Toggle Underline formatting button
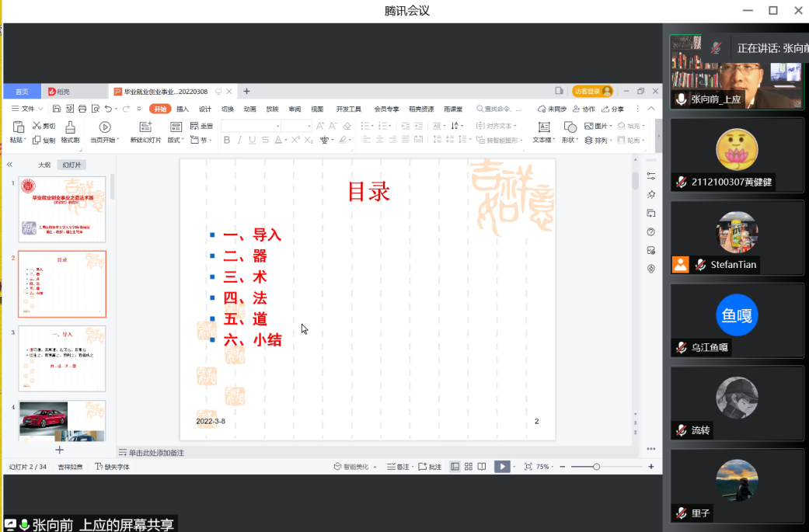The height and width of the screenshot is (532, 809). [252, 141]
